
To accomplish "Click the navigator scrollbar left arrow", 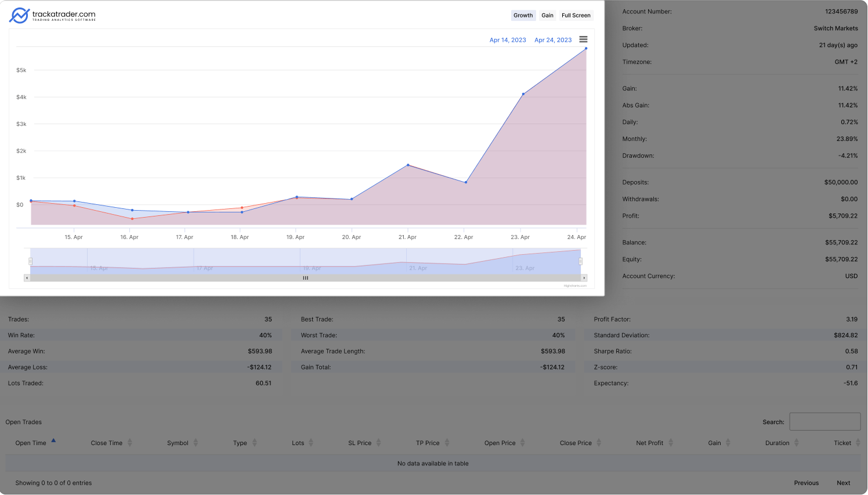I will (27, 278).
